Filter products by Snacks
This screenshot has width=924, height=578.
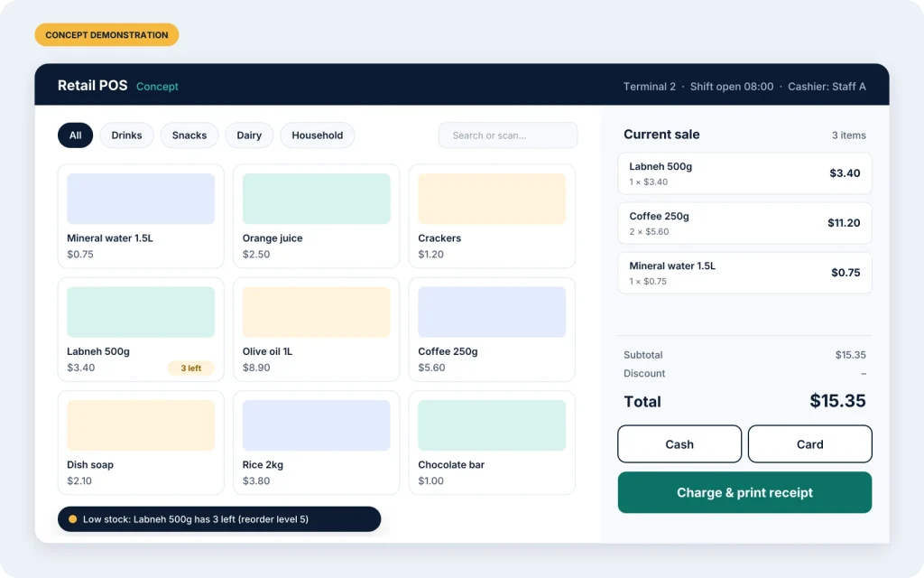189,135
